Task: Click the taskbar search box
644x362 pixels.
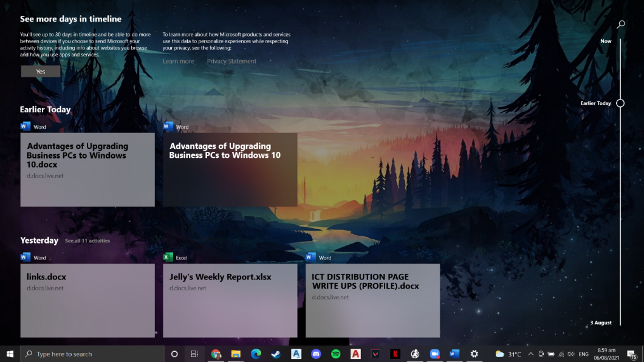Action: click(92, 353)
